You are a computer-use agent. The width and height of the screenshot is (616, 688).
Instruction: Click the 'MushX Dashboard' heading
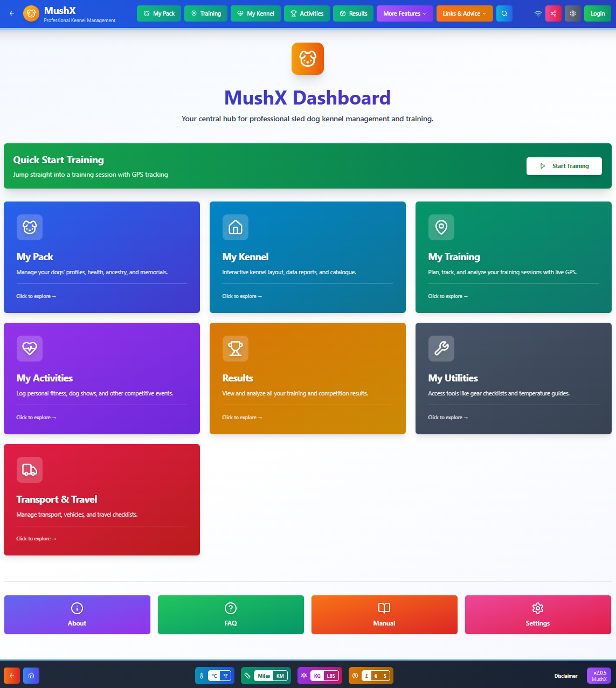click(x=308, y=98)
